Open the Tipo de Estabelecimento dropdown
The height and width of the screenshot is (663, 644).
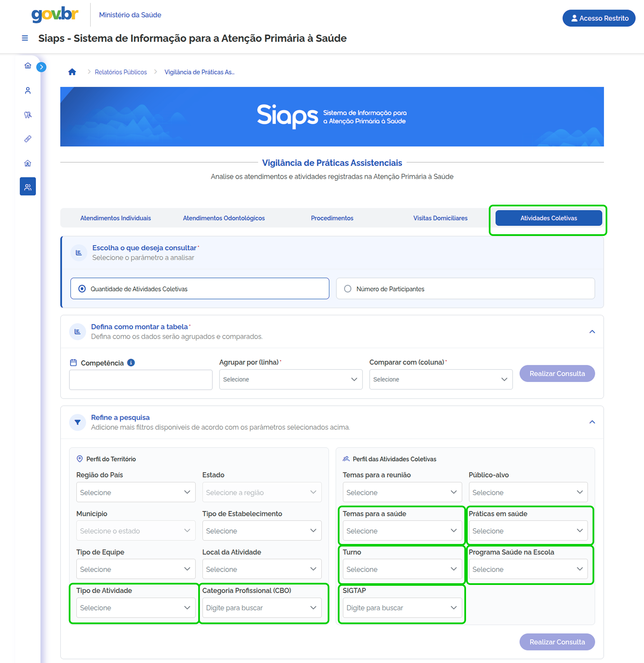tap(262, 531)
